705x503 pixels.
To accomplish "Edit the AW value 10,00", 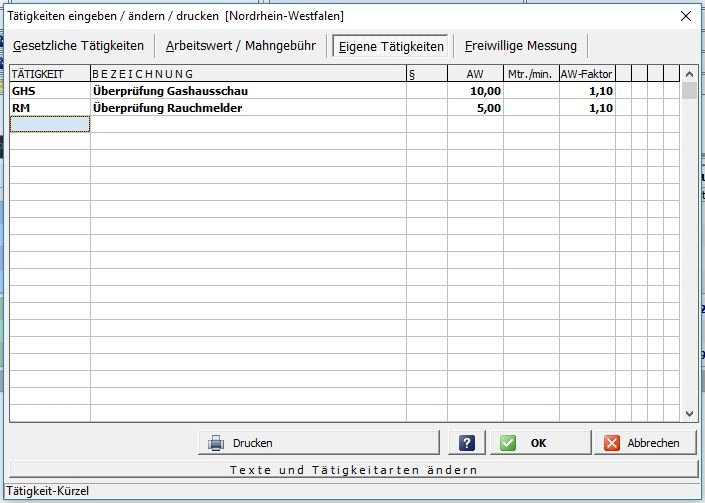I will (x=477, y=91).
